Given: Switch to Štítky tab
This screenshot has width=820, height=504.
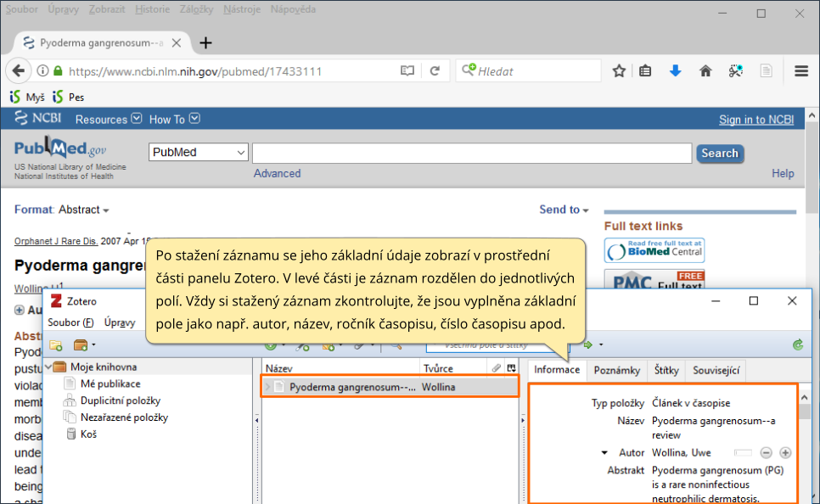Looking at the screenshot, I should (x=666, y=371).
